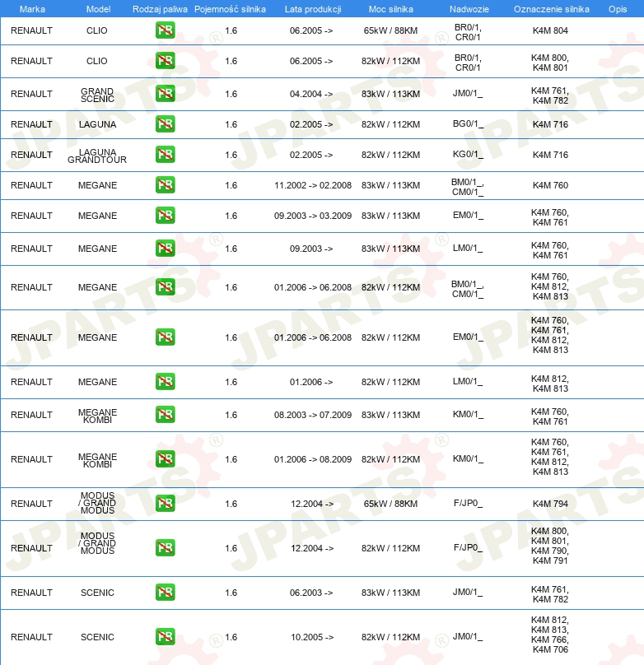Click fuel icon in SCENIC 06.2003 row
The image size is (644, 665).
coord(165,593)
